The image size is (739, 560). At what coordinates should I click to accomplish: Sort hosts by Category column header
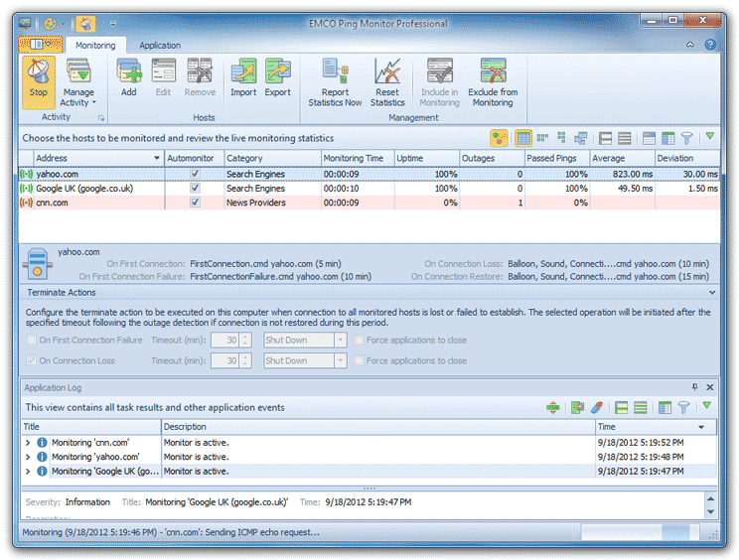[x=273, y=158]
